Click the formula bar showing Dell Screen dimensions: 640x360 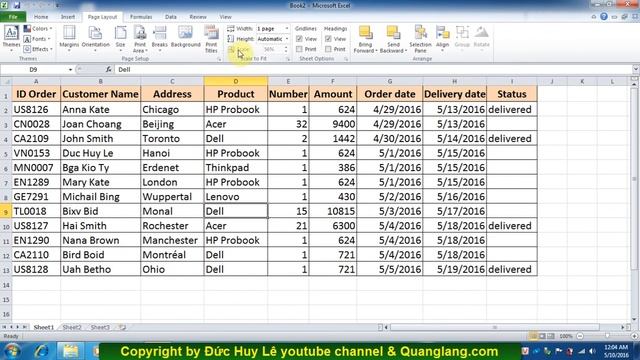373,69
